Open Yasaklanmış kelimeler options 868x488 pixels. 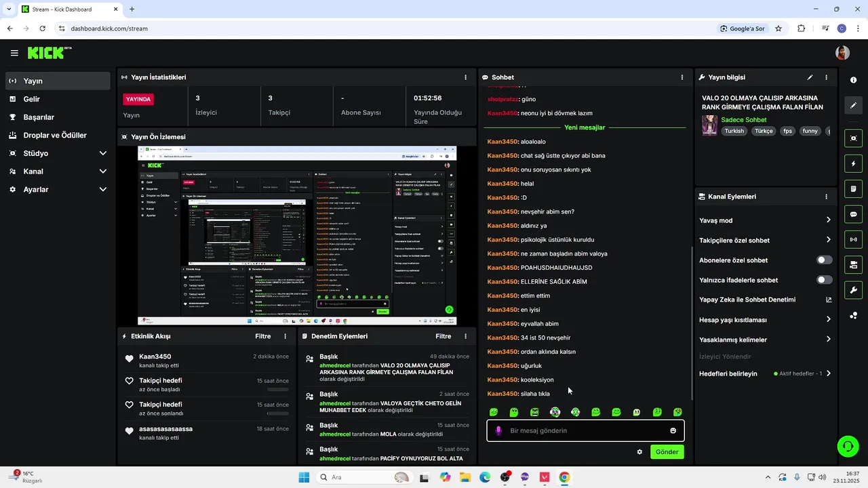[765, 340]
